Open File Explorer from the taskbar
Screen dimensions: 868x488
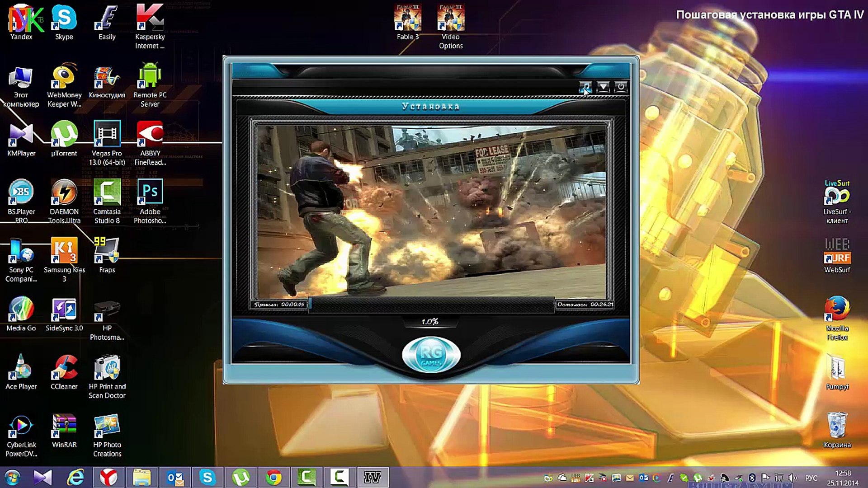coord(142,478)
